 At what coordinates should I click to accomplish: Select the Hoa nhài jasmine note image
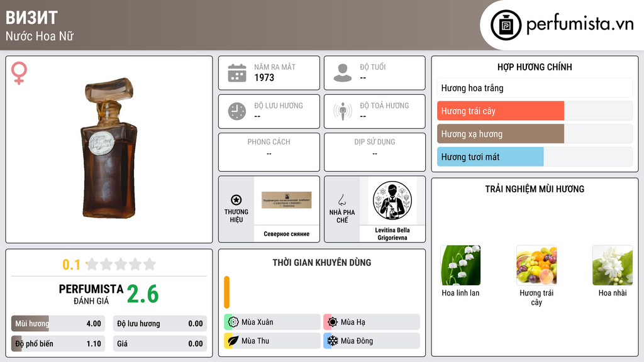tap(613, 265)
